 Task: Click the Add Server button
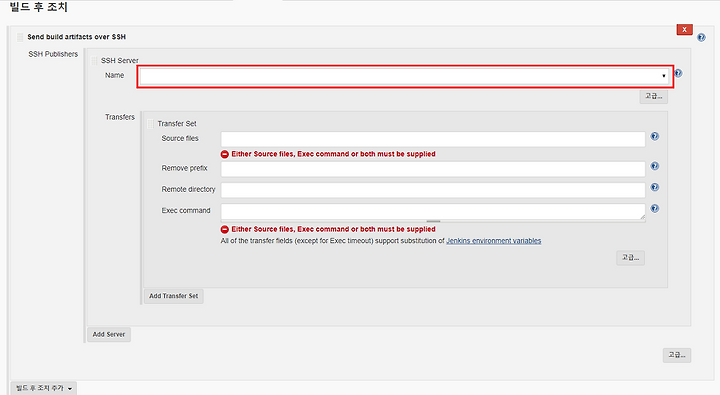109,334
